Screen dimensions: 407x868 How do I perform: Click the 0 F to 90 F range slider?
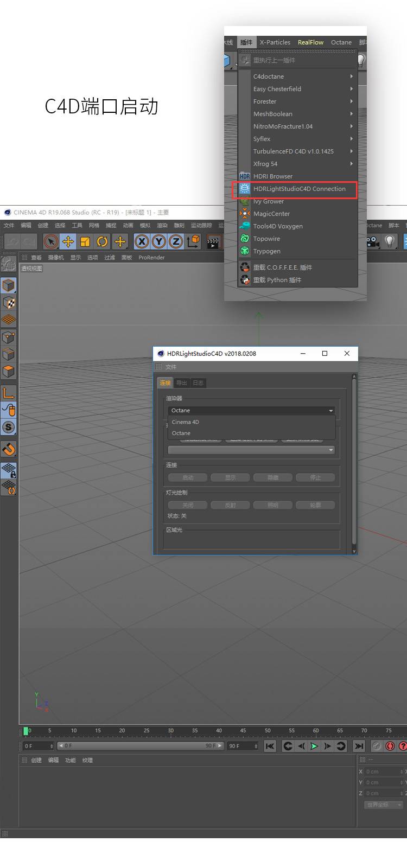click(x=141, y=746)
